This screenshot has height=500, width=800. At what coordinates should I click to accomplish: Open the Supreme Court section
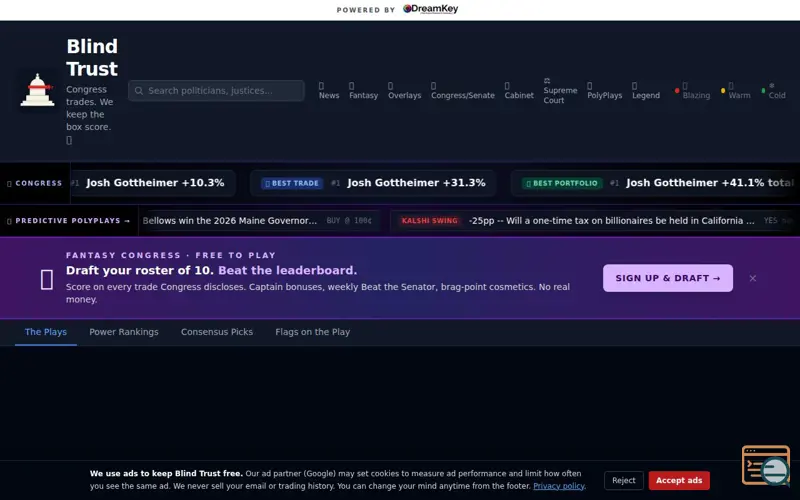pos(560,91)
